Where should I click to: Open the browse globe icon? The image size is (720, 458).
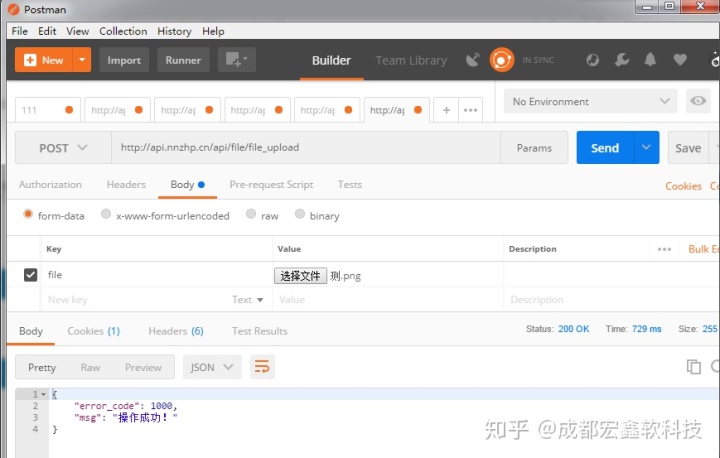click(592, 60)
